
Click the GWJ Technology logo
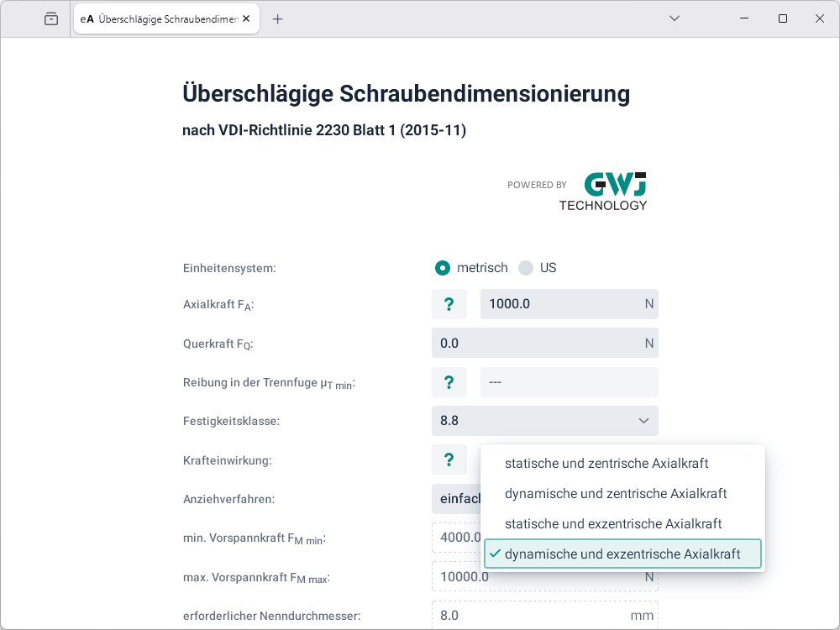[602, 192]
